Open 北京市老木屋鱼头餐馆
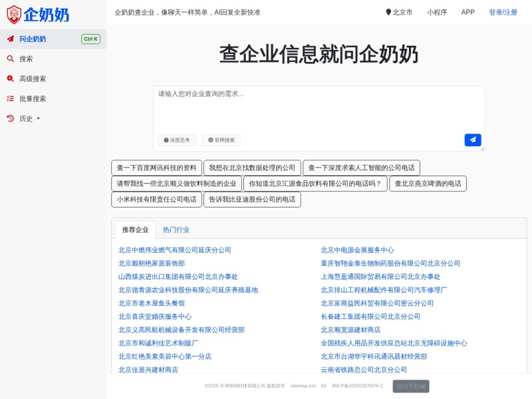Image resolution: width=532 pixels, height=399 pixels. pos(152,303)
